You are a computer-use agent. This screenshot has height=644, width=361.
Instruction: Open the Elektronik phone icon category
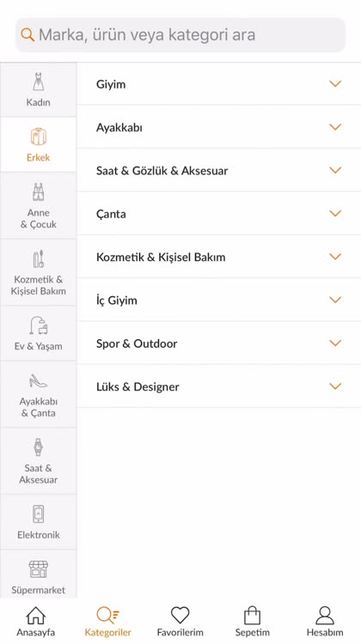tap(38, 513)
